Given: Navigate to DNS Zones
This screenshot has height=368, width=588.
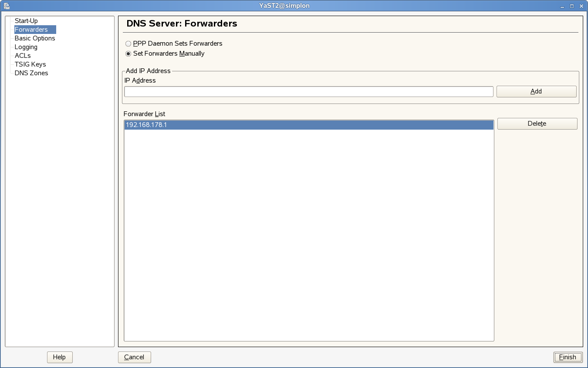Looking at the screenshot, I should (31, 73).
